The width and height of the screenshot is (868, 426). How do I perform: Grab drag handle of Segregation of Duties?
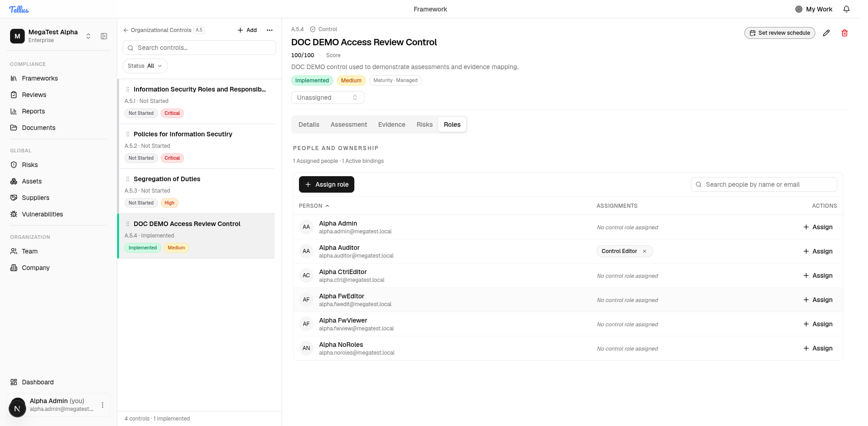(x=128, y=179)
